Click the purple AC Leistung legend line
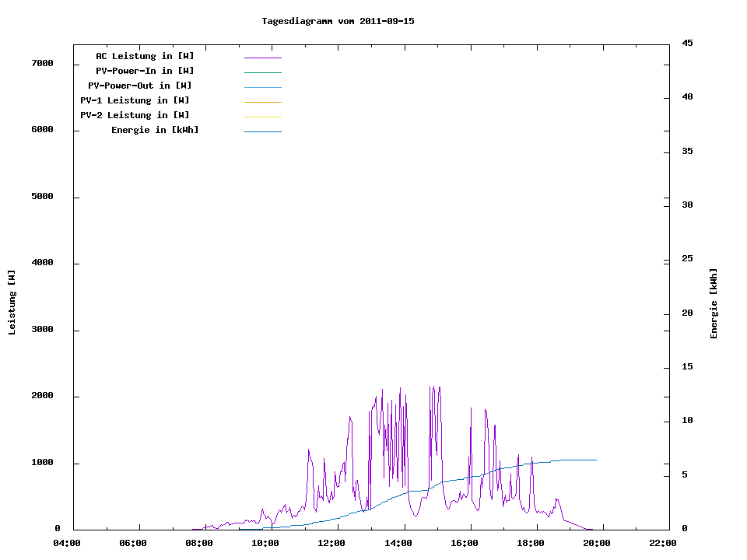This screenshot has height=560, width=747. pyautogui.click(x=262, y=58)
